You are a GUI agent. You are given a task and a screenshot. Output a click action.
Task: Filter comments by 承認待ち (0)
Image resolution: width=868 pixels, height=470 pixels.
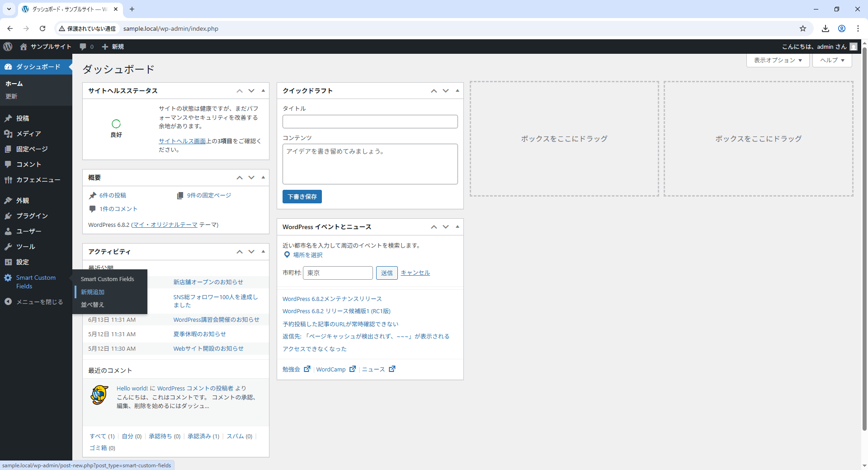click(165, 436)
